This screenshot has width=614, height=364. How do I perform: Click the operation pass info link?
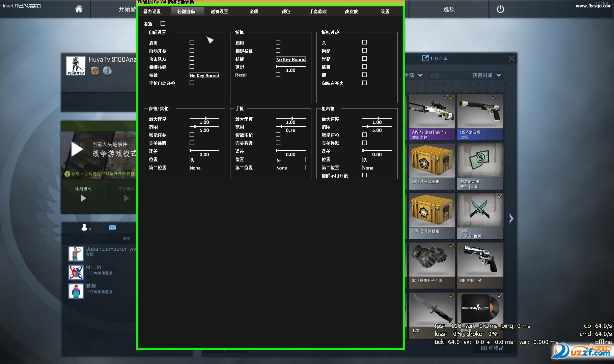[x=100, y=174]
